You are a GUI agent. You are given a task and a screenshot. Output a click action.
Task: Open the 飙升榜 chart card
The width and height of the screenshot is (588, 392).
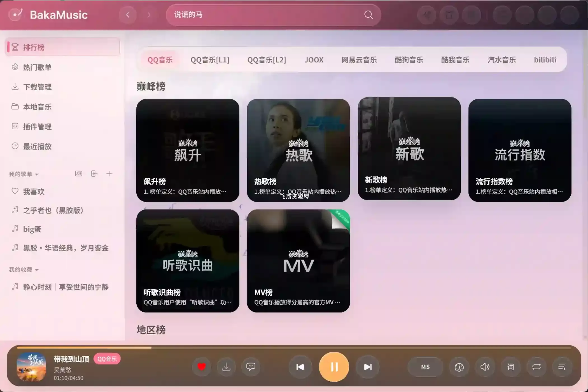click(x=188, y=150)
